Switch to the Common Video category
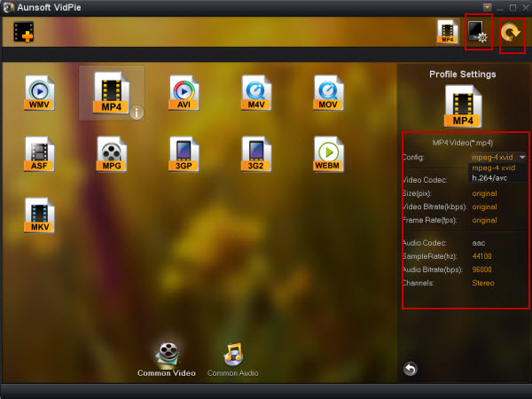 [167, 360]
